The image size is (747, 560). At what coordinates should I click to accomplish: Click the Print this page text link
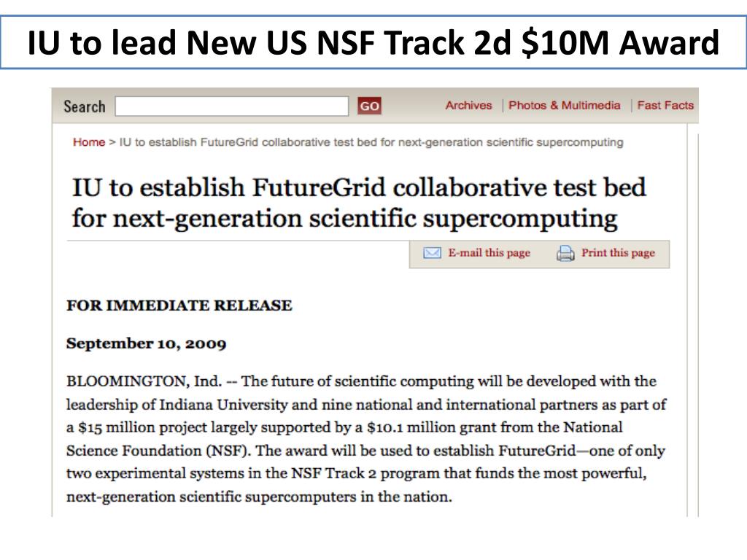click(618, 253)
